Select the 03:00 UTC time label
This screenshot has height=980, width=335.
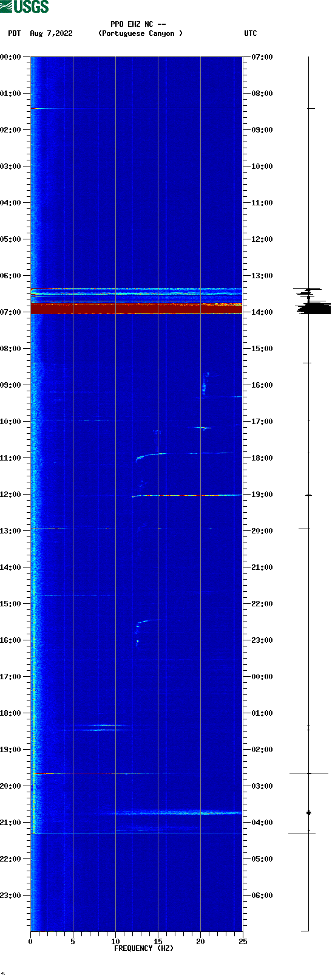[262, 786]
